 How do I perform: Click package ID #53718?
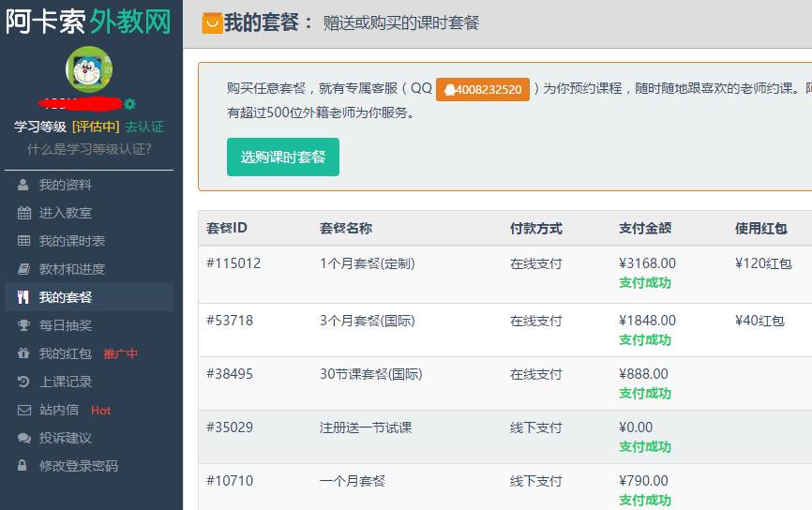[x=230, y=321]
